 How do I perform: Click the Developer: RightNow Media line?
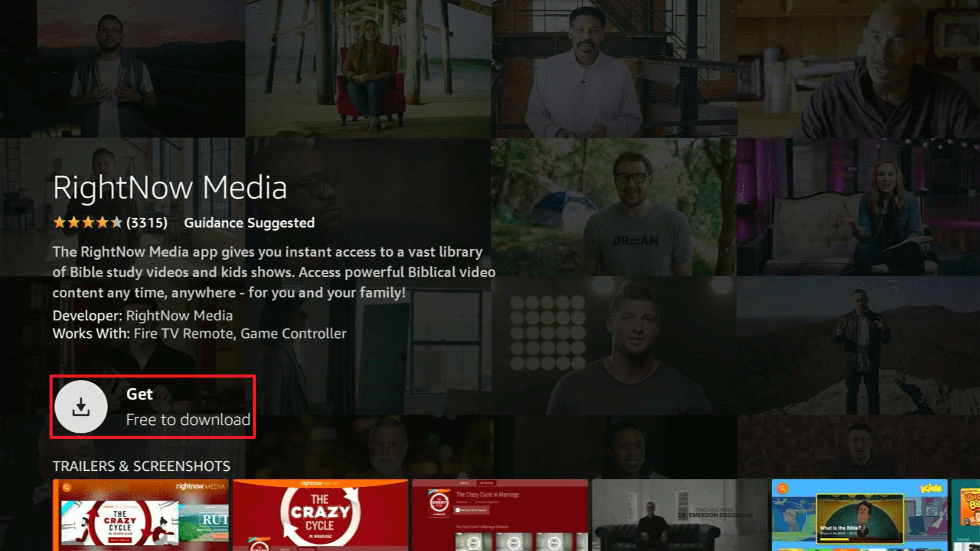coord(142,316)
